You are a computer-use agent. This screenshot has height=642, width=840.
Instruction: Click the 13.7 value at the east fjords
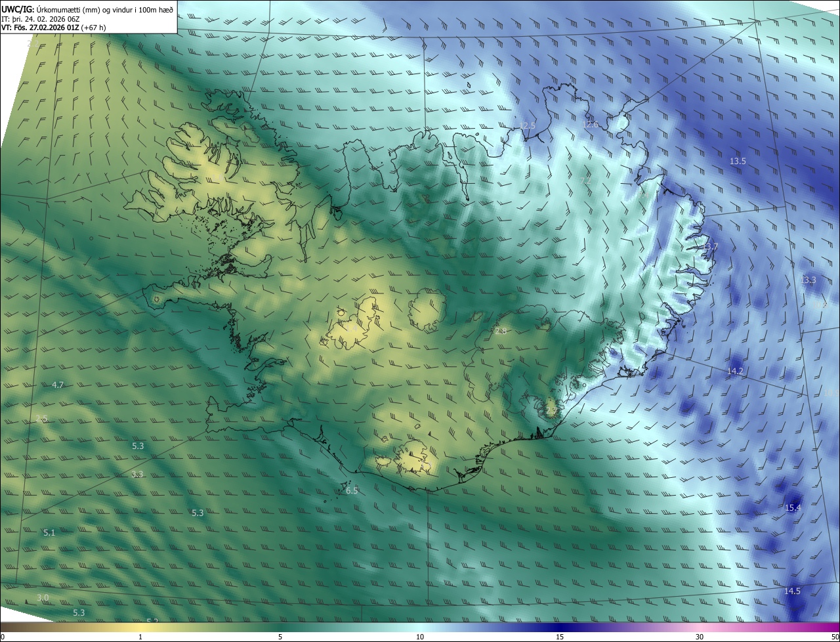click(x=711, y=247)
